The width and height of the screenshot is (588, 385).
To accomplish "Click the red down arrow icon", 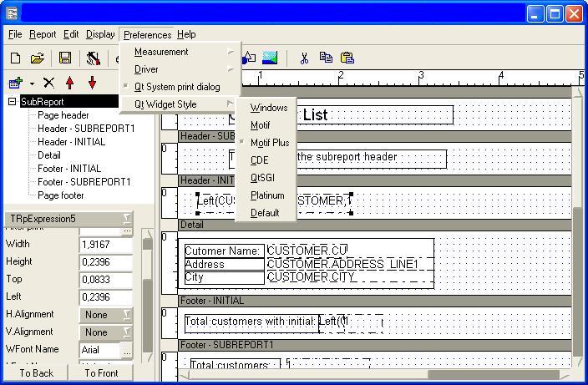I will (x=92, y=83).
